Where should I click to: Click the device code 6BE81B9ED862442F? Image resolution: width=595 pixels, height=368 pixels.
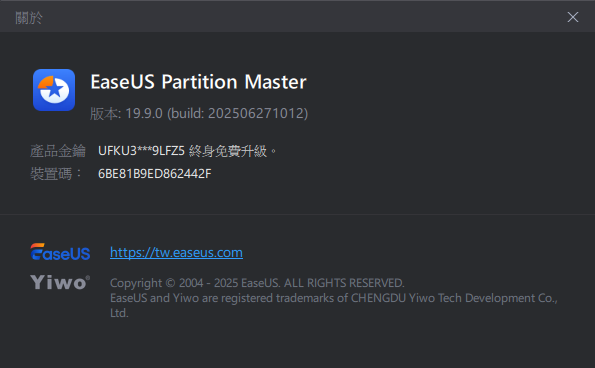click(154, 174)
